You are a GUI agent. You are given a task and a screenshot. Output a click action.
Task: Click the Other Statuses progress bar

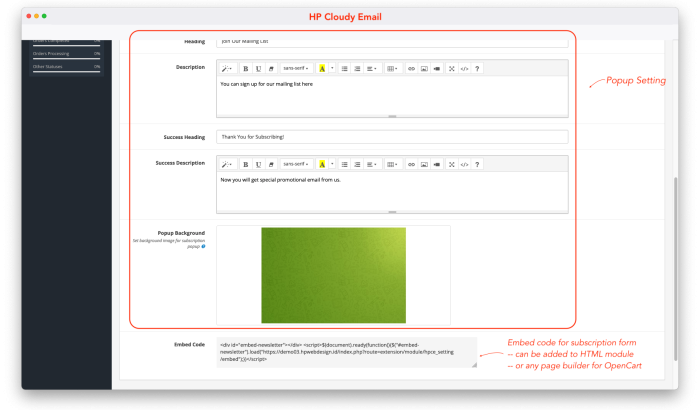click(x=67, y=71)
